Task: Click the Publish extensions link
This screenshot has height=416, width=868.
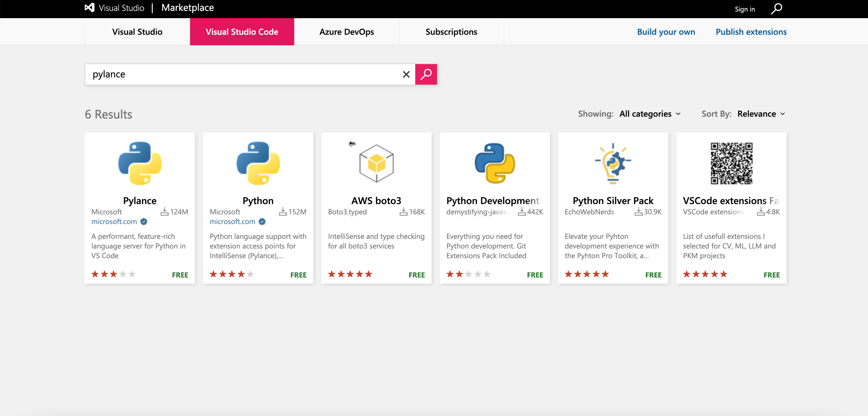Action: click(751, 31)
